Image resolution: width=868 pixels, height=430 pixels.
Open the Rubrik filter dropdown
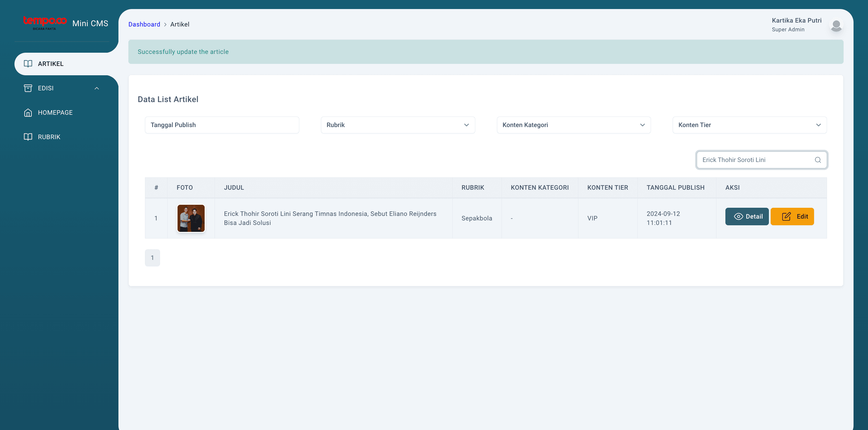point(398,125)
